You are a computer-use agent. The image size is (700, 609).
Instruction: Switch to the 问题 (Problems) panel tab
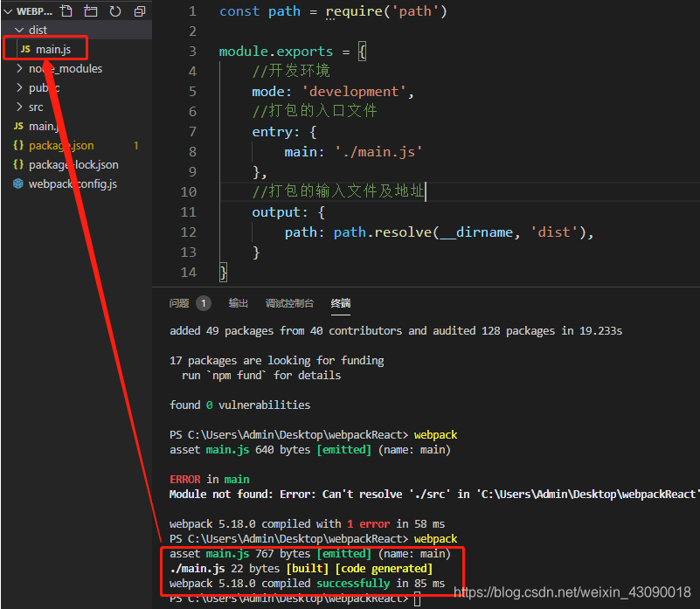179,303
